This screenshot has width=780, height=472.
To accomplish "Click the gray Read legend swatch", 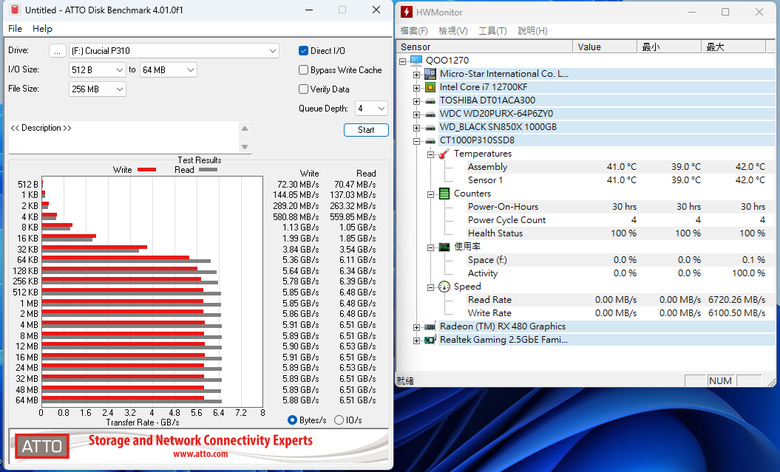I will click(x=208, y=170).
